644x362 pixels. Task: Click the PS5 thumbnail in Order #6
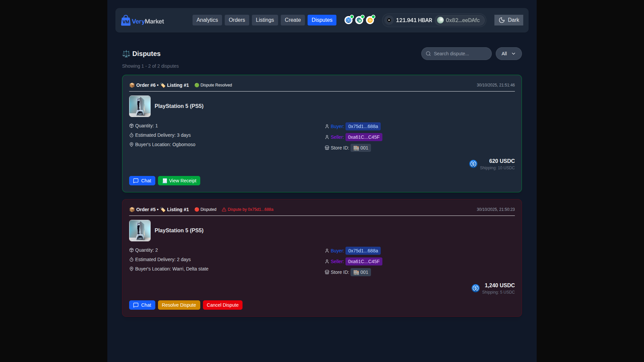pos(140,106)
